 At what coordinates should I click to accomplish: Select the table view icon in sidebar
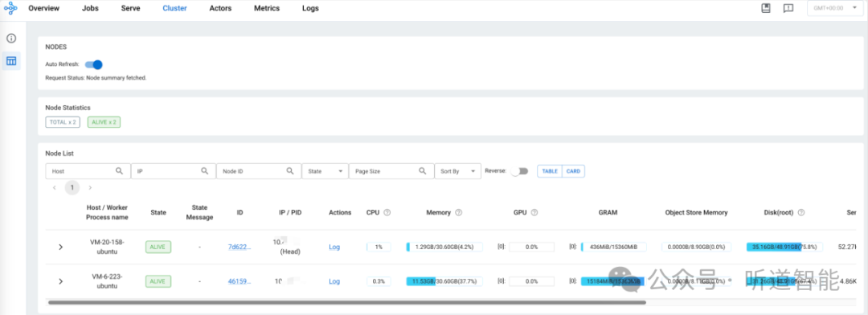11,61
